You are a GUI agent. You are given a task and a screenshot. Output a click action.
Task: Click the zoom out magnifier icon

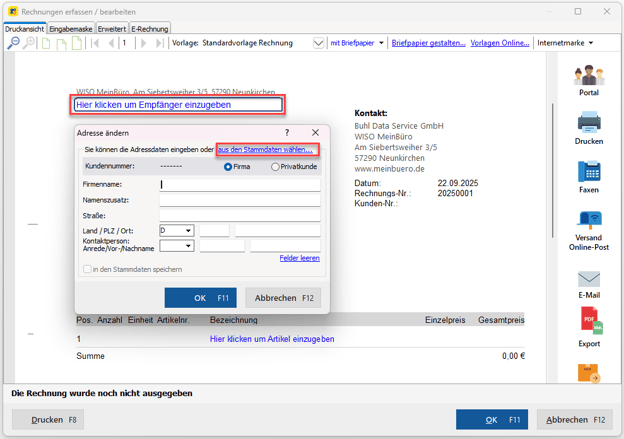click(x=13, y=43)
